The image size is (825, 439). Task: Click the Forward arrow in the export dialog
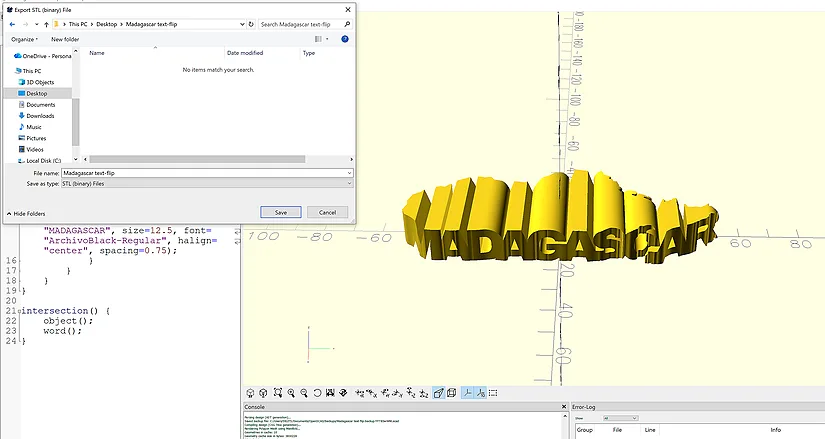25,24
